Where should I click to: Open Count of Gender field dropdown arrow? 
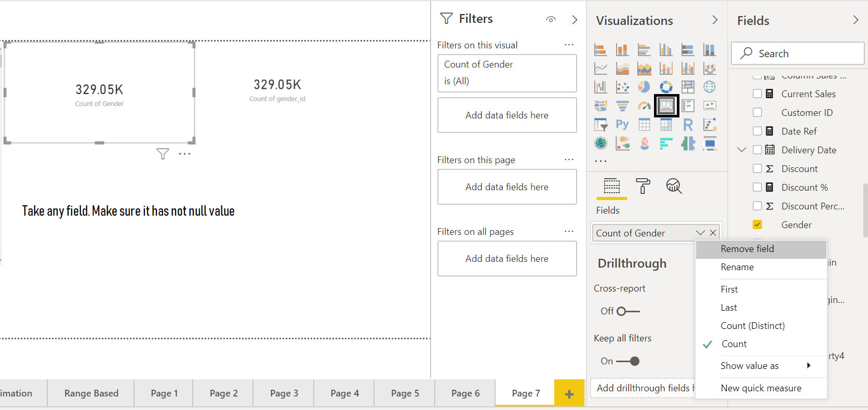[x=700, y=233]
